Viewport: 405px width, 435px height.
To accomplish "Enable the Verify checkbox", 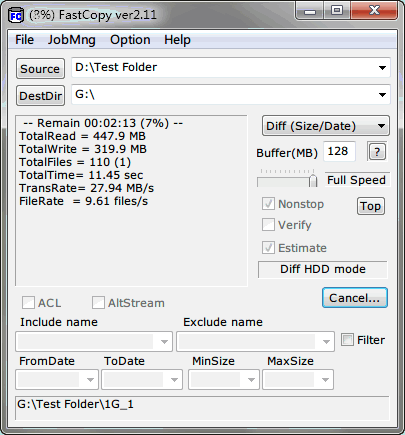I will (x=268, y=225).
